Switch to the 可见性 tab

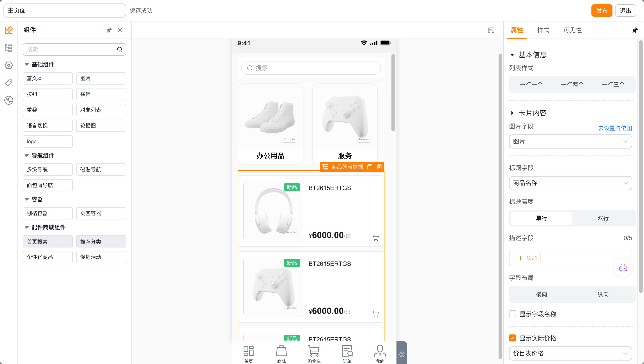[573, 30]
